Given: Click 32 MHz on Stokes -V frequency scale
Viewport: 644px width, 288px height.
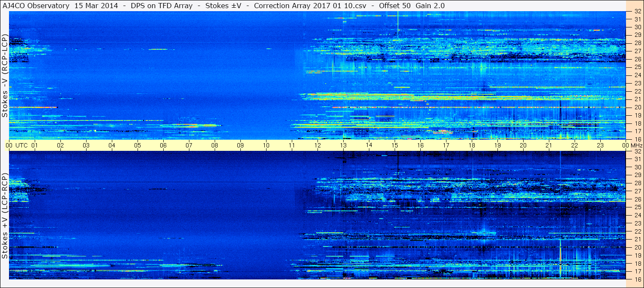Looking at the screenshot, I should click(x=638, y=12).
